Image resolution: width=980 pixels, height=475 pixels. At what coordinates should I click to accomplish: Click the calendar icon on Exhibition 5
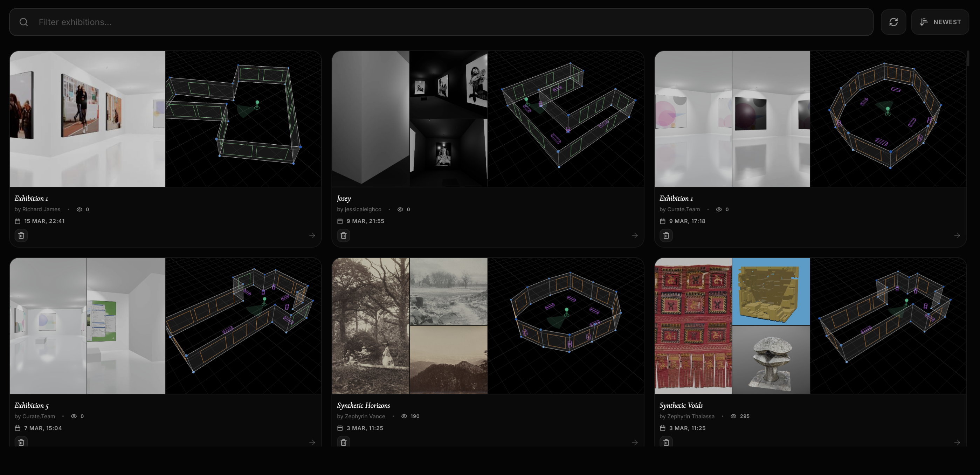coord(18,428)
